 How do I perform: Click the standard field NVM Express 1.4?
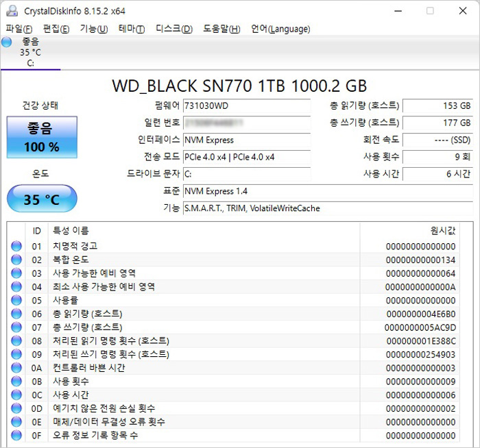328,191
